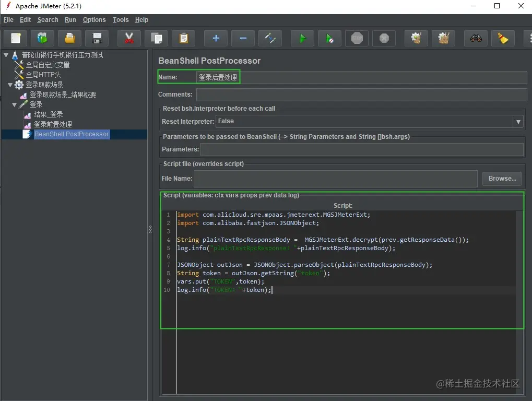Click the Clear results broom icon
Image resolution: width=532 pixels, height=401 pixels.
pos(416,38)
